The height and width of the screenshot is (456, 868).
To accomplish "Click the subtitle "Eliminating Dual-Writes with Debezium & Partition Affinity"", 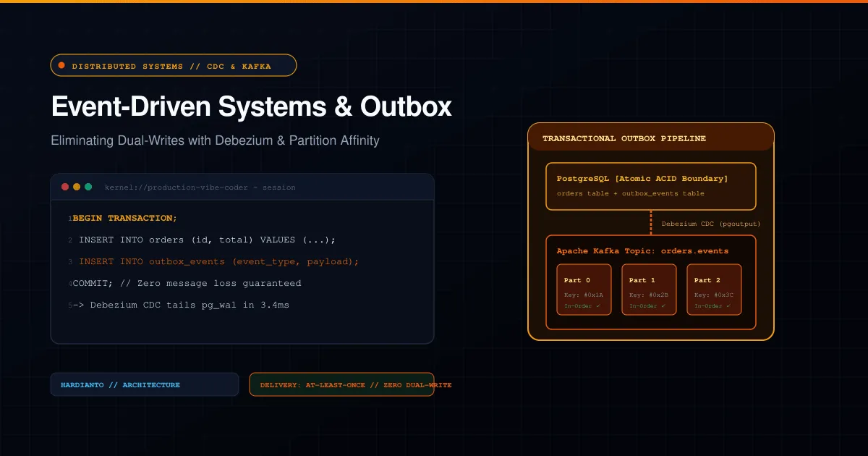I will pyautogui.click(x=215, y=140).
